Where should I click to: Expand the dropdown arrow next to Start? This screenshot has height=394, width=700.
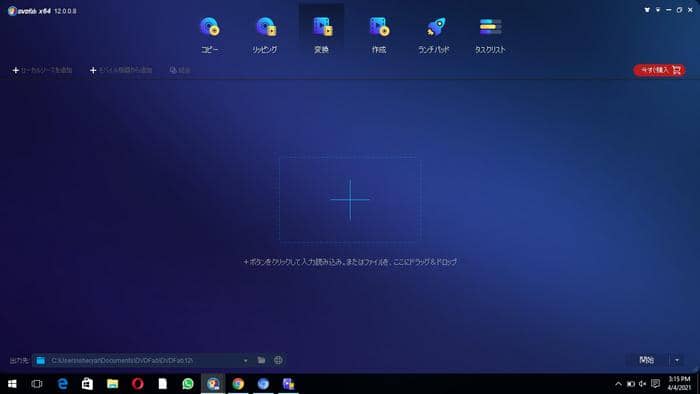pyautogui.click(x=677, y=360)
